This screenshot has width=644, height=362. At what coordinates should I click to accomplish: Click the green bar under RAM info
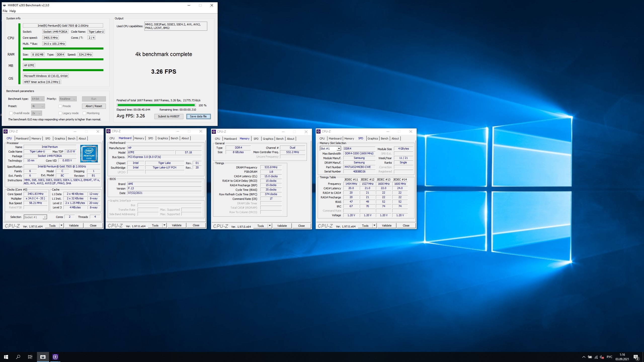pos(63,59)
